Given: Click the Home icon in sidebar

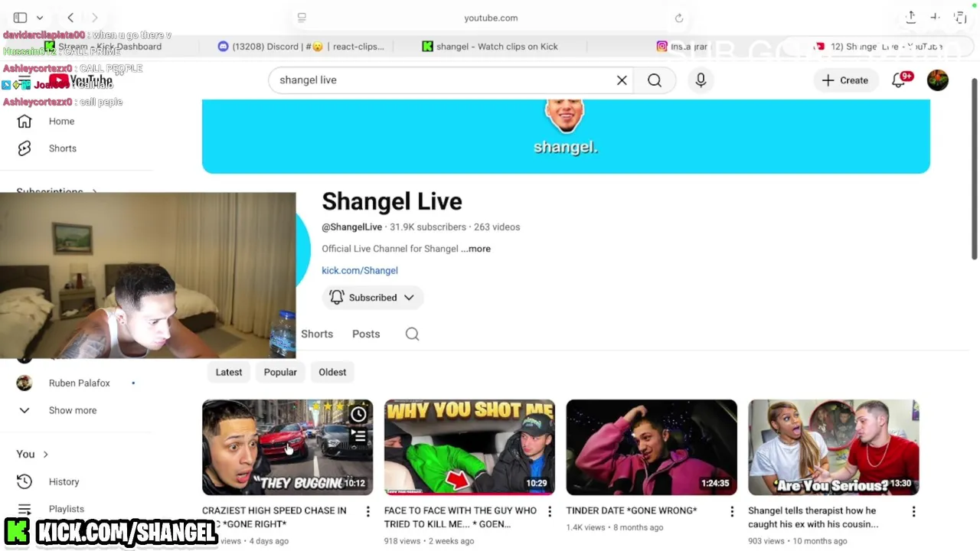Looking at the screenshot, I should click(24, 121).
